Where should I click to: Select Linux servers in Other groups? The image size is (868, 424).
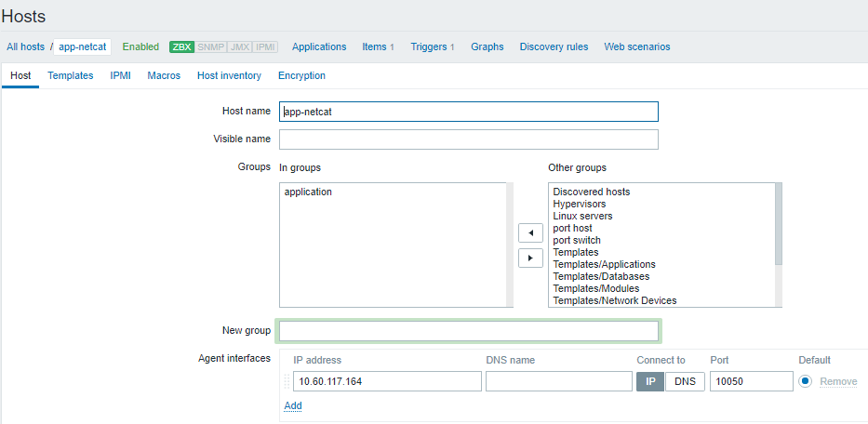click(x=582, y=216)
